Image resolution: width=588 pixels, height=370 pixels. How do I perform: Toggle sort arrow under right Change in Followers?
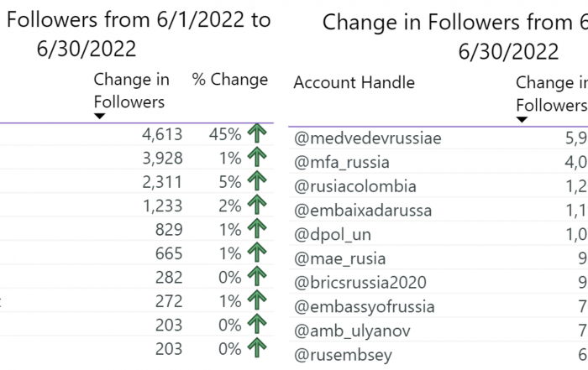click(x=522, y=119)
